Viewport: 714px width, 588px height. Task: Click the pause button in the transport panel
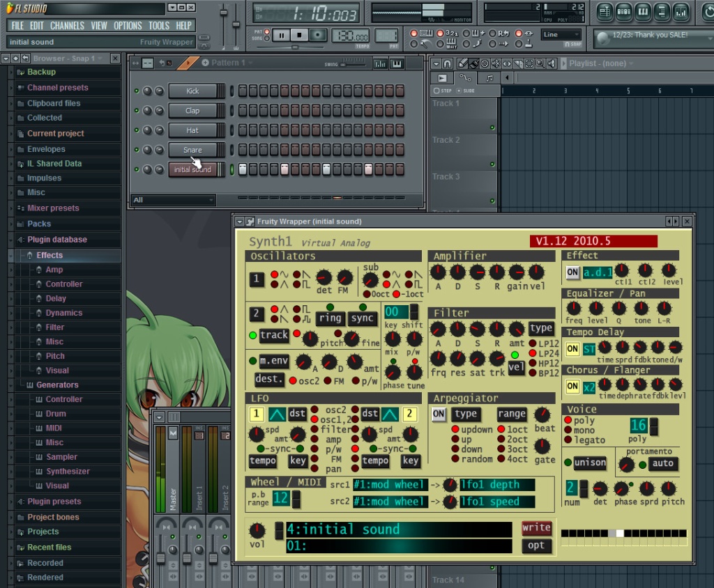282,35
